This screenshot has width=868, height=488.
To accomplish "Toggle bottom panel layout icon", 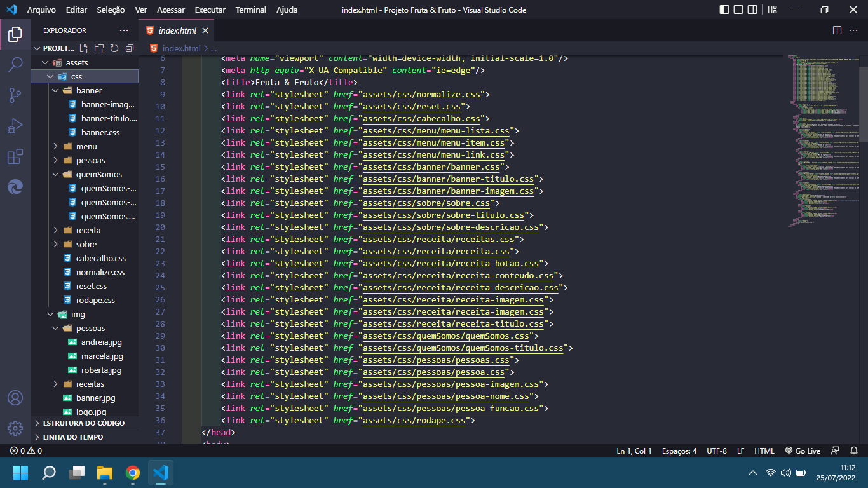I will (x=738, y=10).
